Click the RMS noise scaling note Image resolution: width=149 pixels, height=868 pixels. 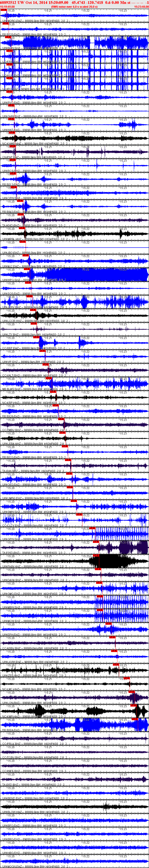coord(74,6)
